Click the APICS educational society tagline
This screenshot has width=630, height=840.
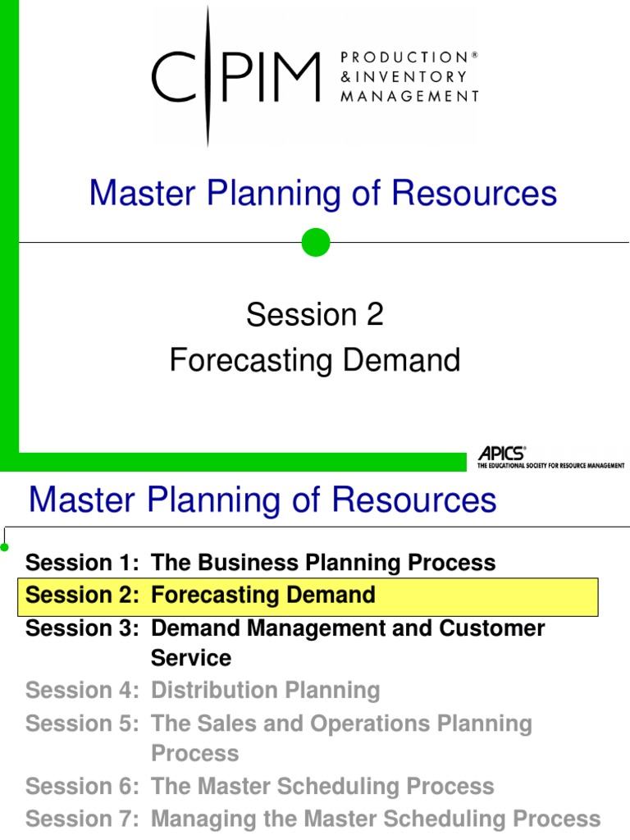[550, 465]
